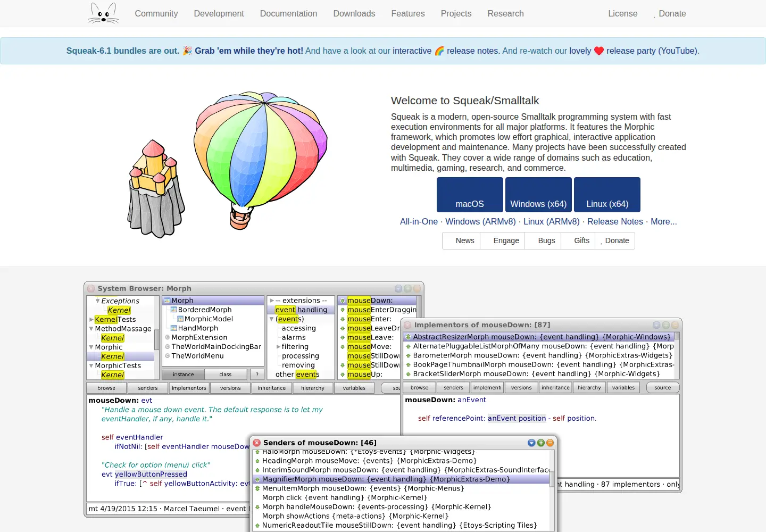Click the All-in-One download link

click(x=419, y=222)
